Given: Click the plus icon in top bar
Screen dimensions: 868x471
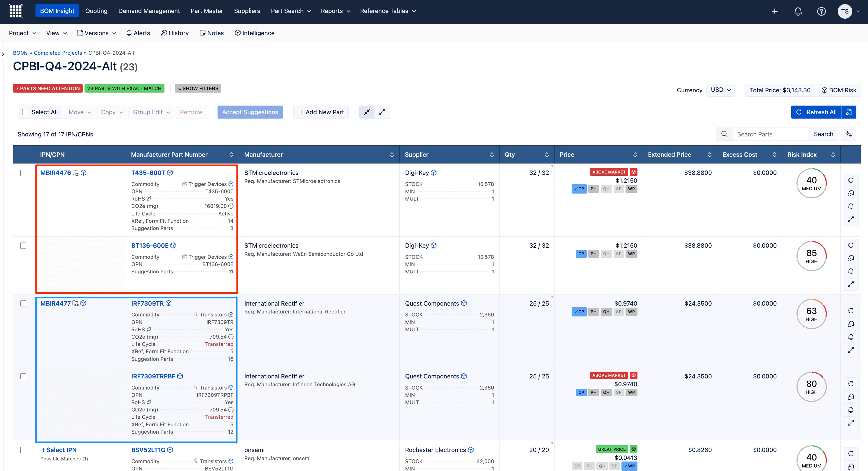Looking at the screenshot, I should point(775,11).
